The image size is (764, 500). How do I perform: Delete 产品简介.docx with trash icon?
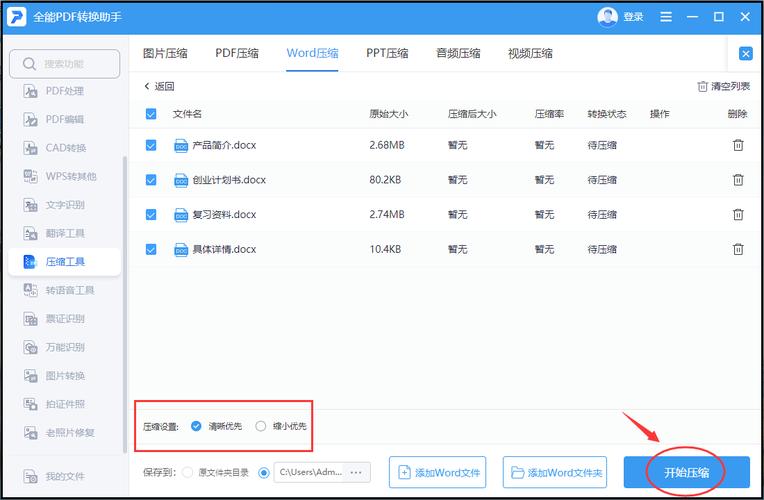tap(738, 145)
